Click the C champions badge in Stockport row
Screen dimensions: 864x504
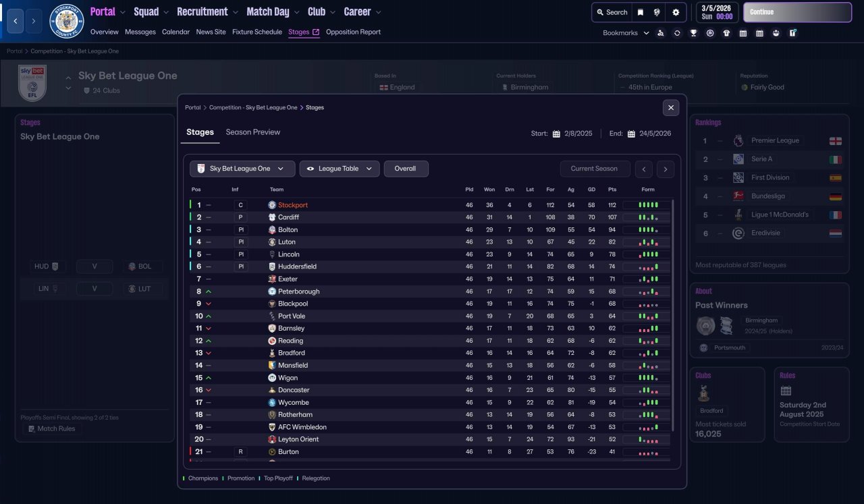pyautogui.click(x=240, y=205)
